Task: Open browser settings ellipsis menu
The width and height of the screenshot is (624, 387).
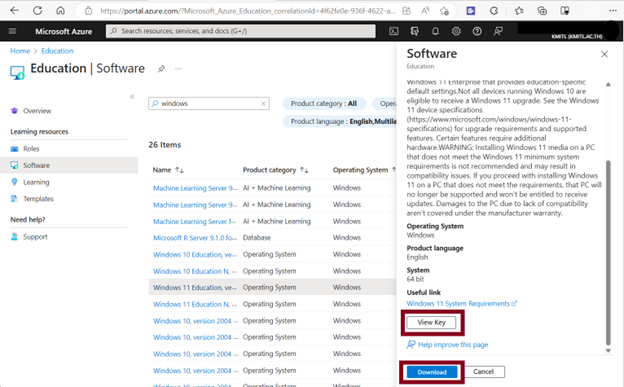Action: point(613,11)
